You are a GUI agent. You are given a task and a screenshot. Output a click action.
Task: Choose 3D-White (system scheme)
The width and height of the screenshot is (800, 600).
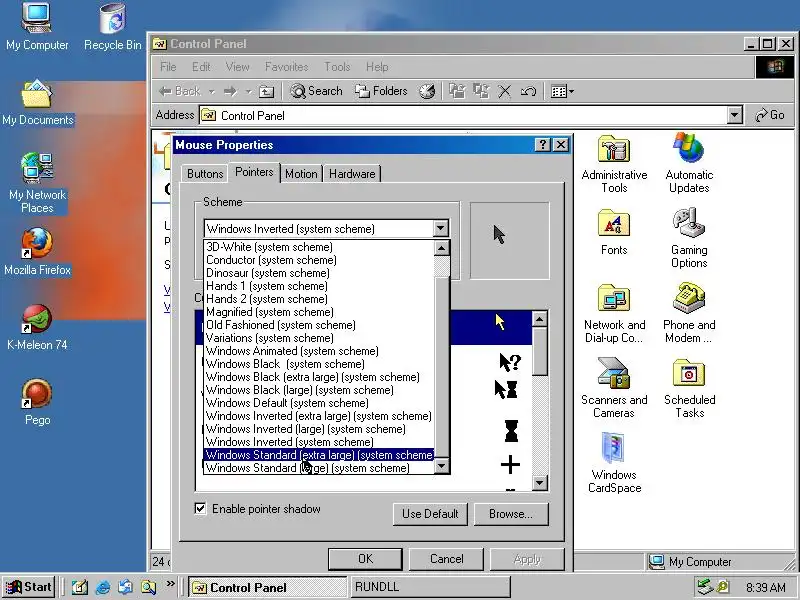(319, 247)
